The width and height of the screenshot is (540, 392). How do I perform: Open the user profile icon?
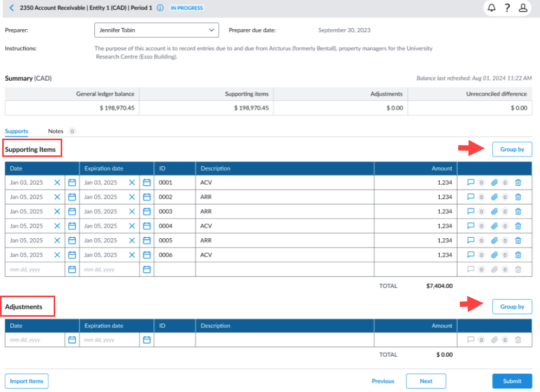[523, 8]
